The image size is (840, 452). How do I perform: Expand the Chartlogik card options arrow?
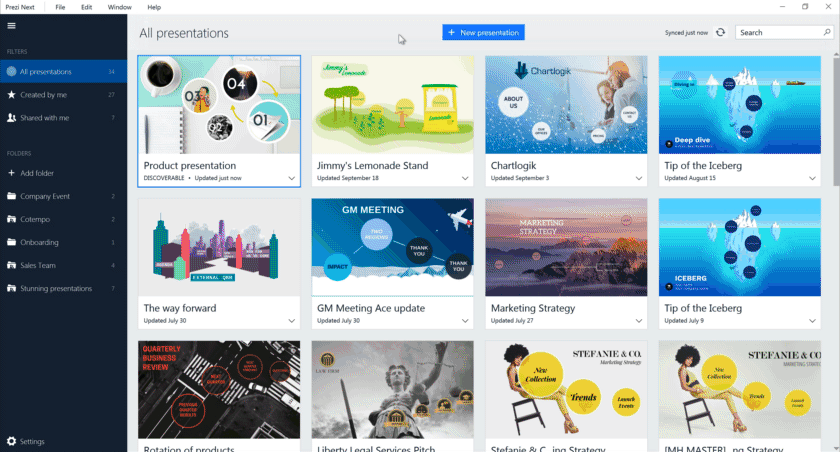click(x=639, y=178)
